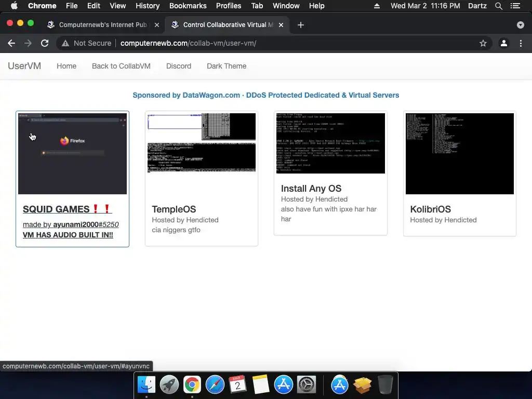Image resolution: width=532 pixels, height=399 pixels.
Task: Open the History menu
Action: 148,6
